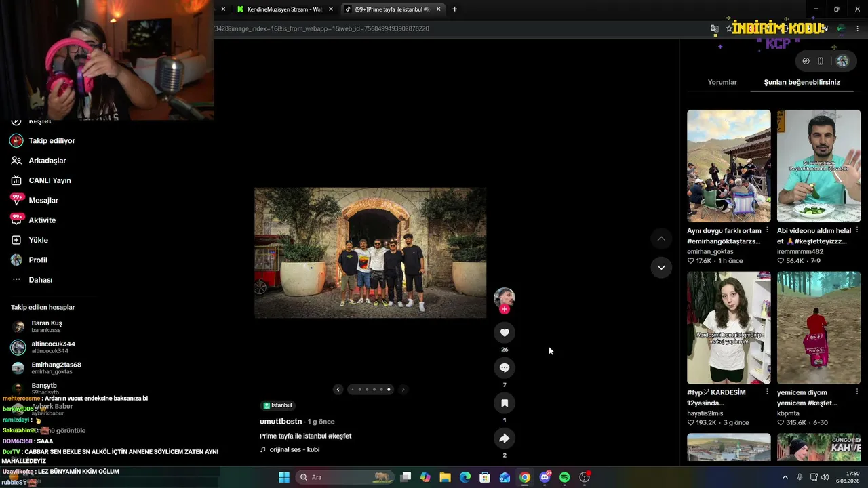
Task: Go to previous video with up chevron
Action: tap(661, 239)
